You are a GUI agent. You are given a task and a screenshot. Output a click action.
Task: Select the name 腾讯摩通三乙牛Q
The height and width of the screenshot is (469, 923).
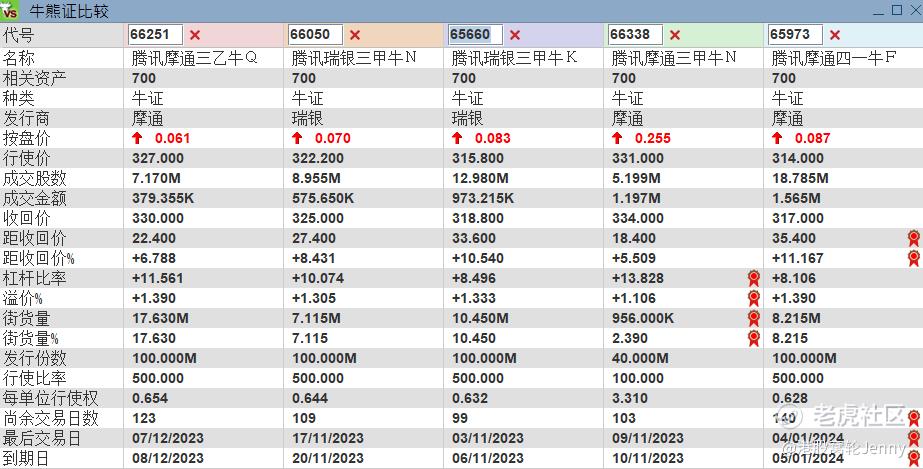coord(195,58)
